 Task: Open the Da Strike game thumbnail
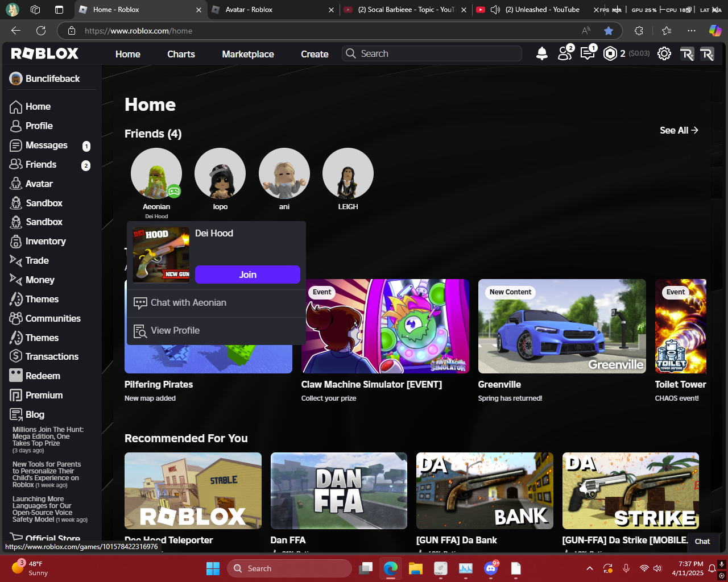[x=631, y=491]
